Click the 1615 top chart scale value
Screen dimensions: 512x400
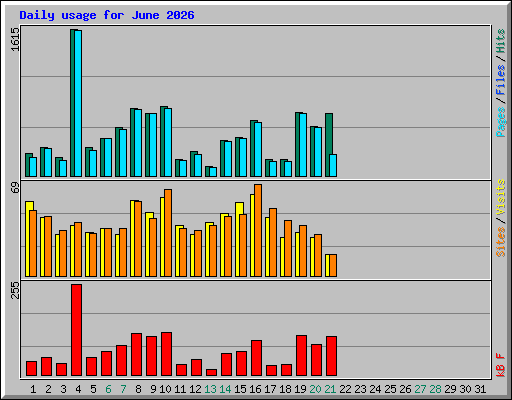click(15, 39)
